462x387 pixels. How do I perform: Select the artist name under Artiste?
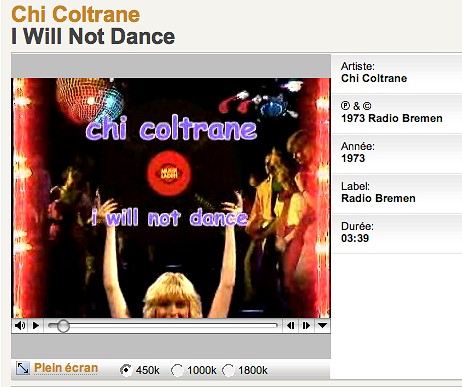pos(374,78)
